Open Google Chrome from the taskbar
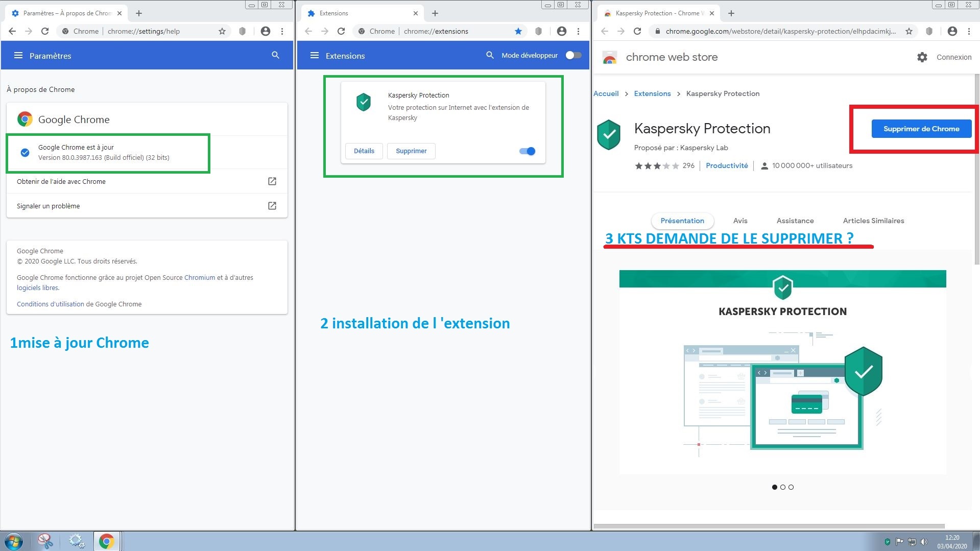Image resolution: width=980 pixels, height=551 pixels. pos(106,541)
